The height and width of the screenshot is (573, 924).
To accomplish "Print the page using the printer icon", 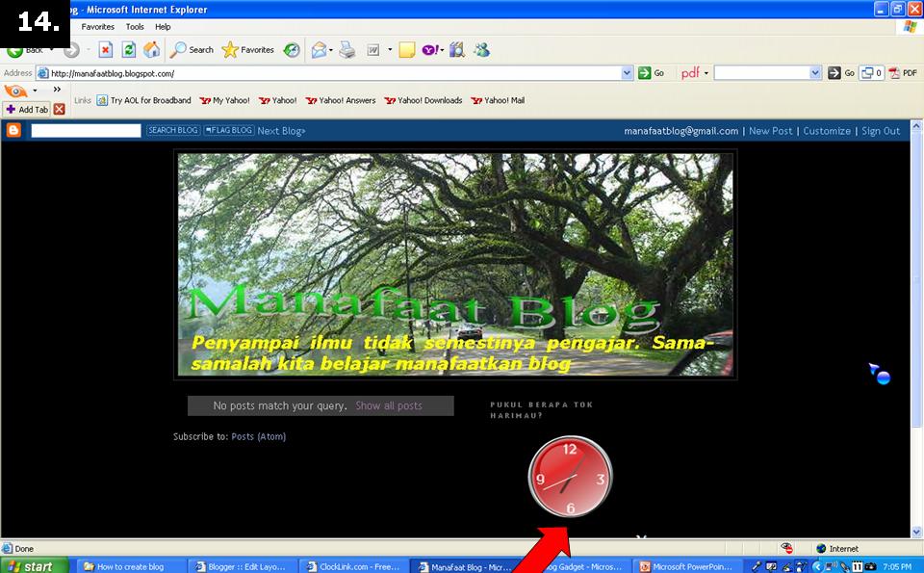I will [x=347, y=50].
